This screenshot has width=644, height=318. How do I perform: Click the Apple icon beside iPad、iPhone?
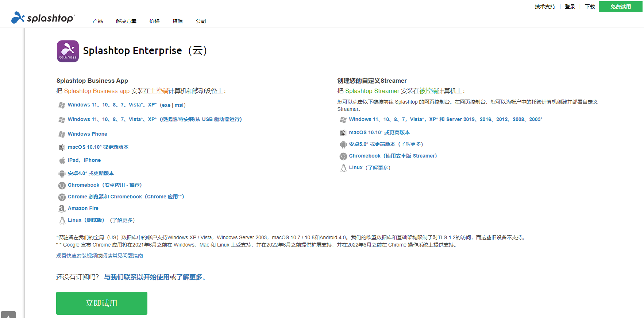tap(62, 160)
